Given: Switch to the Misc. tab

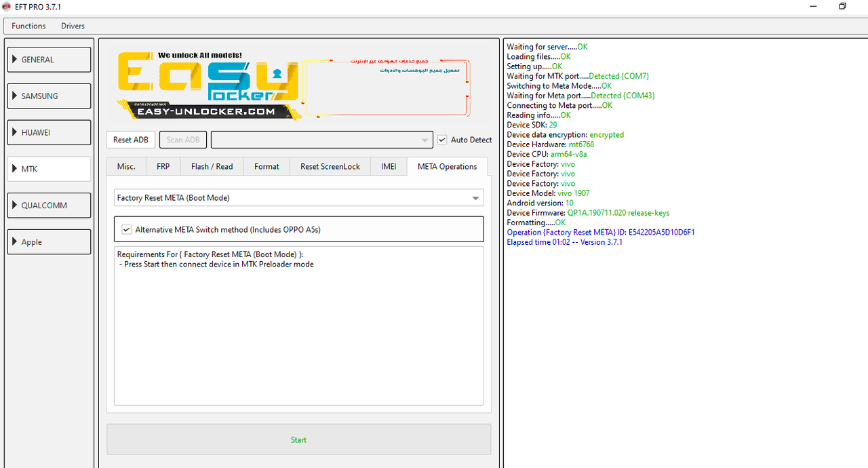Looking at the screenshot, I should tap(126, 166).
